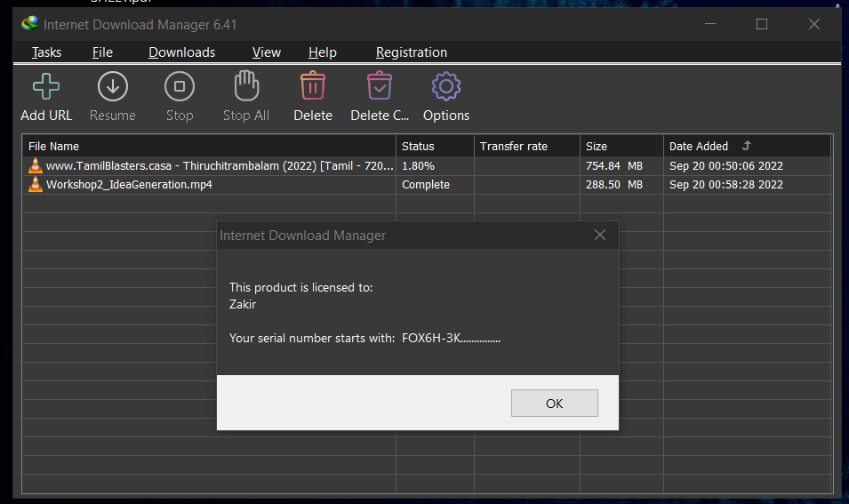Viewport: 849px width, 504px height.
Task: Click the serial number FOX6H-3K text
Action: (x=451, y=339)
